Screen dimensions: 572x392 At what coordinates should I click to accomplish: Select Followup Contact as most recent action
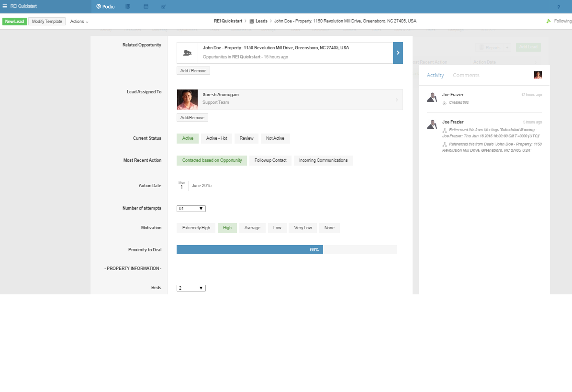(270, 160)
